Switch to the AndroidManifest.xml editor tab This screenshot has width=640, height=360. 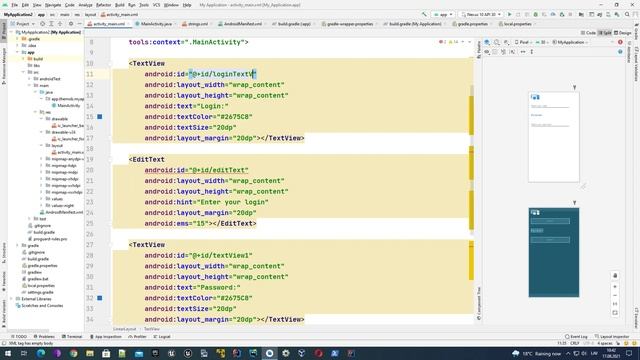tap(242, 24)
